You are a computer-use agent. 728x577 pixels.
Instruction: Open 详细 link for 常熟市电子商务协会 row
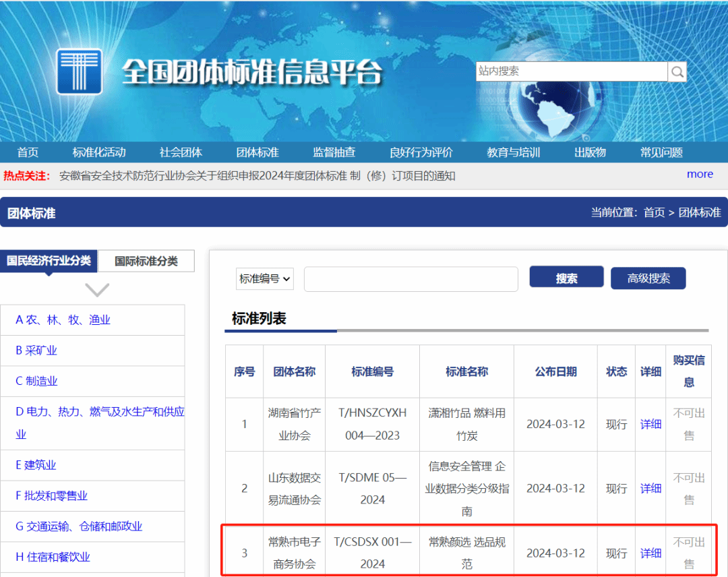point(650,553)
